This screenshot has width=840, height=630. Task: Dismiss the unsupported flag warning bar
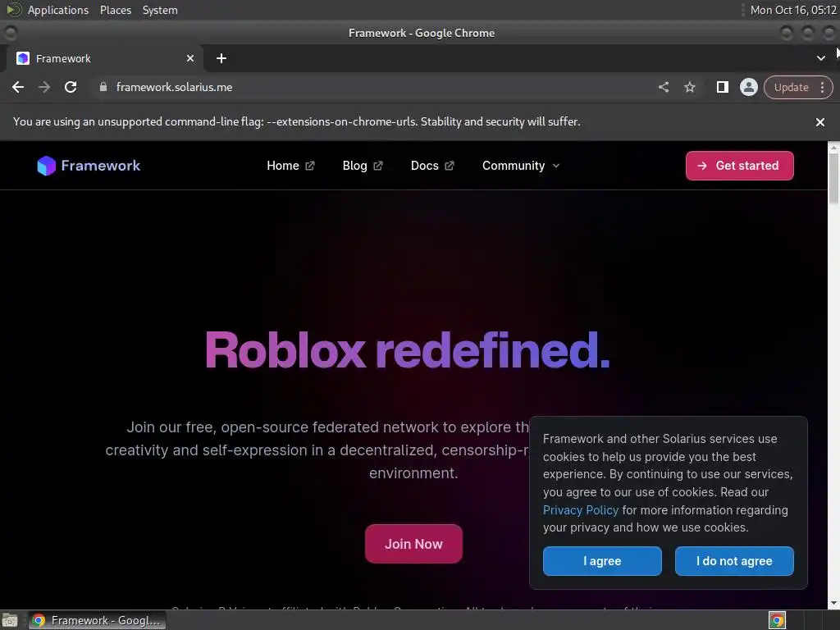819,122
